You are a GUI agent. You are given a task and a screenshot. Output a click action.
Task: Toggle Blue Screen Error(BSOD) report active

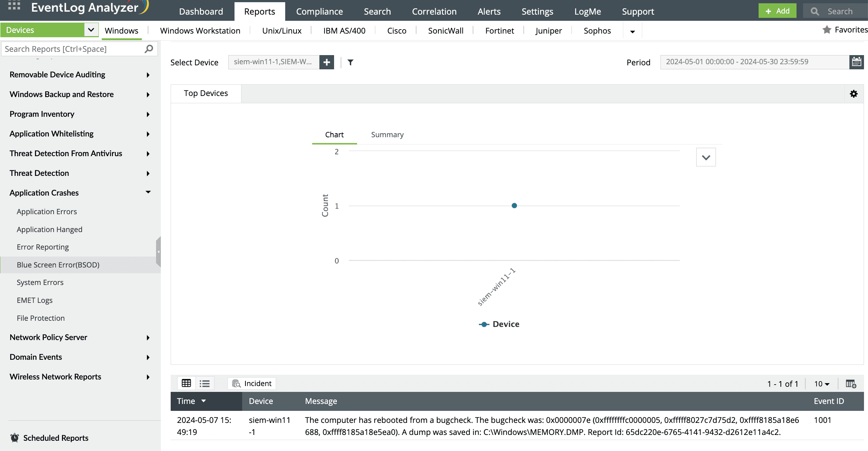(58, 265)
